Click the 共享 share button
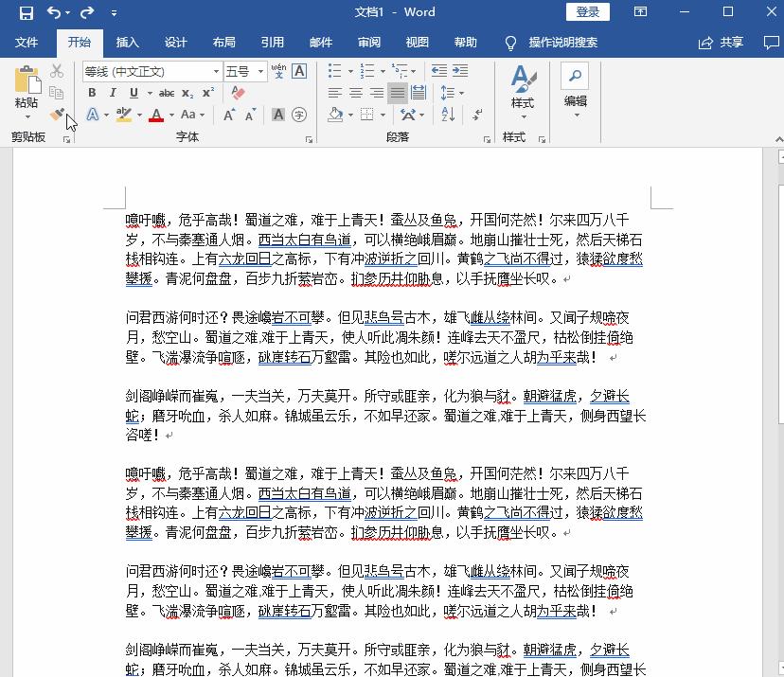Viewport: 784px width, 677px height. pyautogui.click(x=721, y=43)
